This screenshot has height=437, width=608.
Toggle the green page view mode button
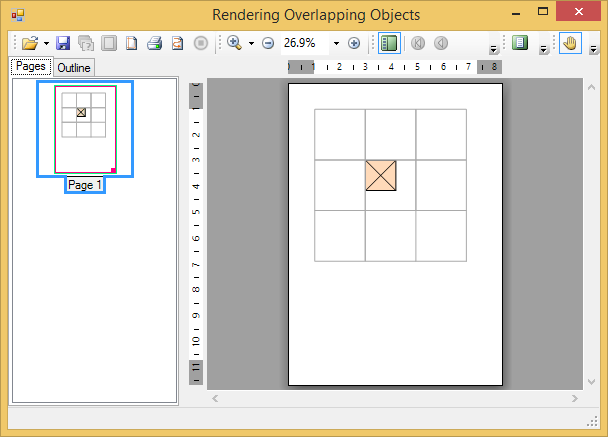tap(519, 43)
